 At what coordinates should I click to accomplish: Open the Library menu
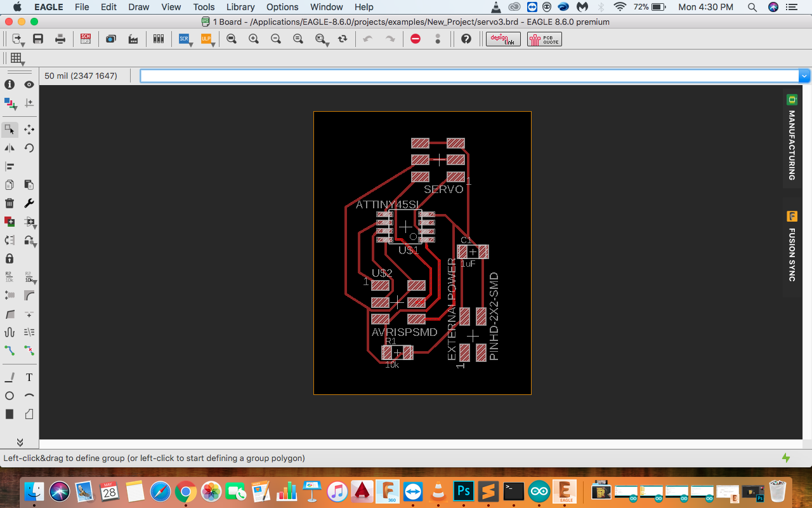240,7
